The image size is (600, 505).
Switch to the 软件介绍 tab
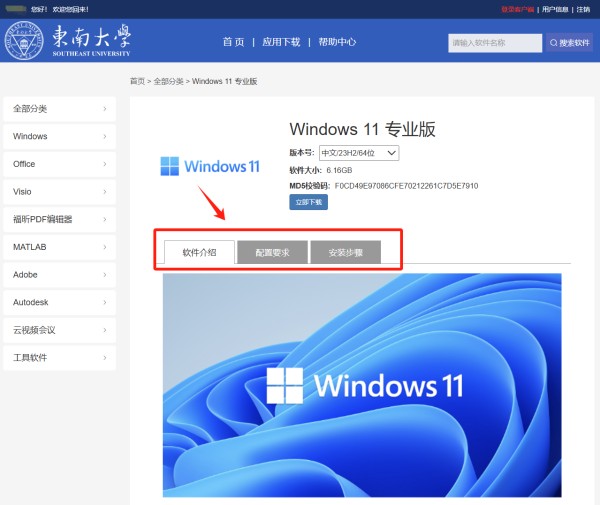[x=199, y=252]
